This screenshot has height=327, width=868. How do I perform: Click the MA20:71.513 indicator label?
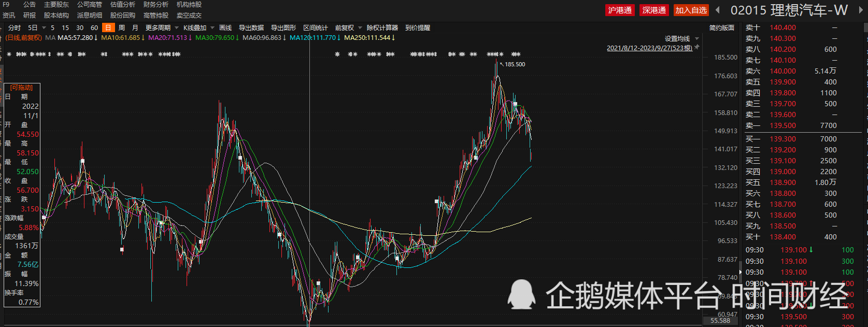[x=170, y=38]
